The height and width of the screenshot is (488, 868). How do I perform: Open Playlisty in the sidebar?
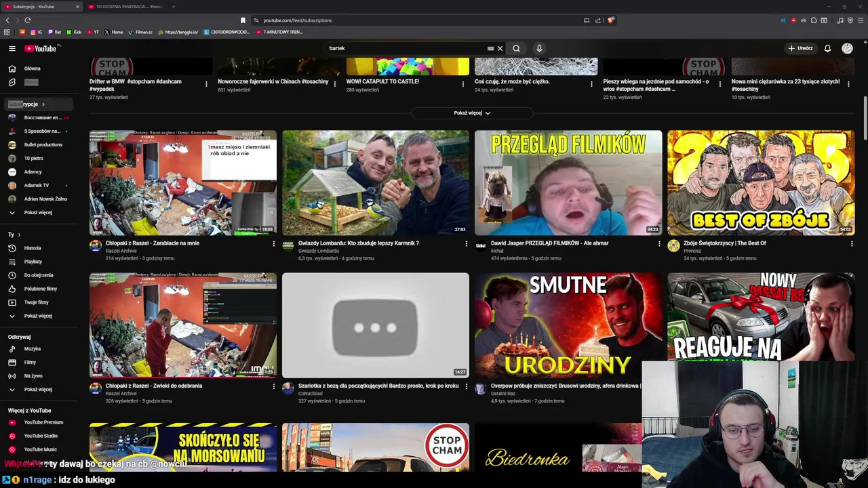[39, 262]
